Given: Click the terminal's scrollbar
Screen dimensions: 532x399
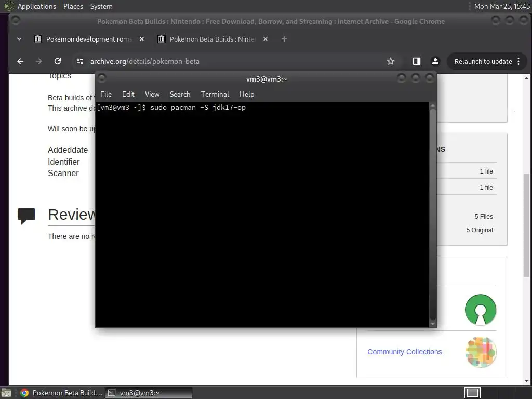Looking at the screenshot, I should click(x=433, y=214).
